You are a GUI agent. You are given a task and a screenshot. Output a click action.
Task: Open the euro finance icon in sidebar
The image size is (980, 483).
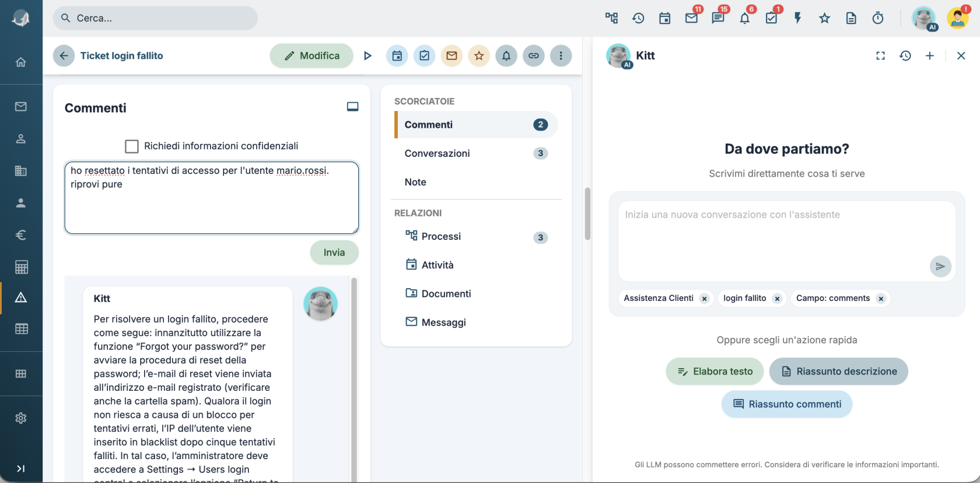[21, 235]
